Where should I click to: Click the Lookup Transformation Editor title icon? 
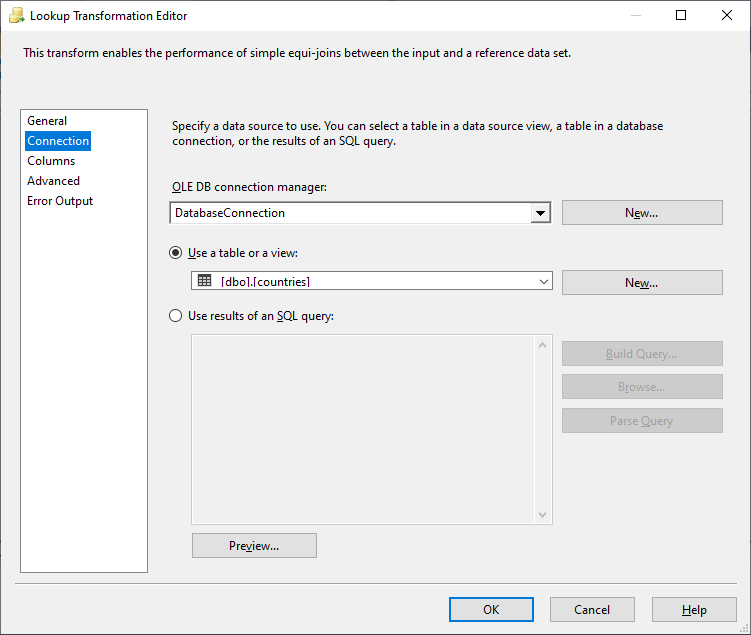point(16,16)
